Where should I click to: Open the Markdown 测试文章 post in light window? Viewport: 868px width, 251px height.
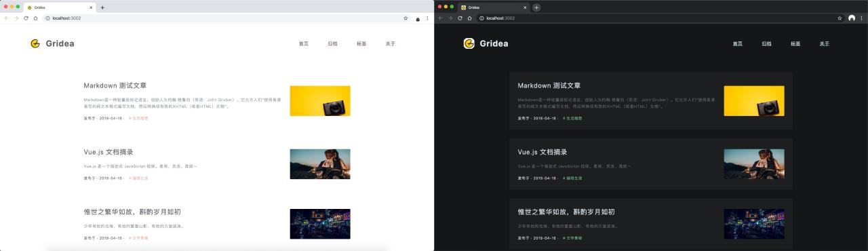[115, 86]
